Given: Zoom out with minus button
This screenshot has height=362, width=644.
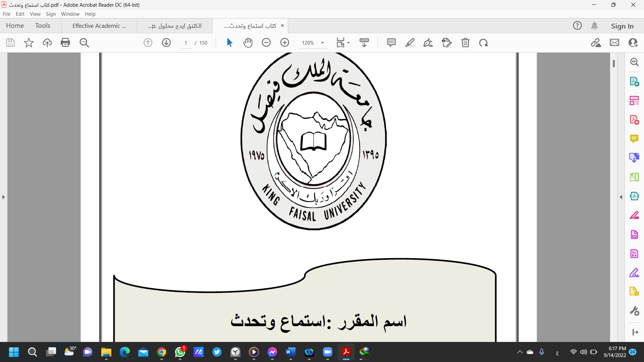Looking at the screenshot, I should (266, 43).
